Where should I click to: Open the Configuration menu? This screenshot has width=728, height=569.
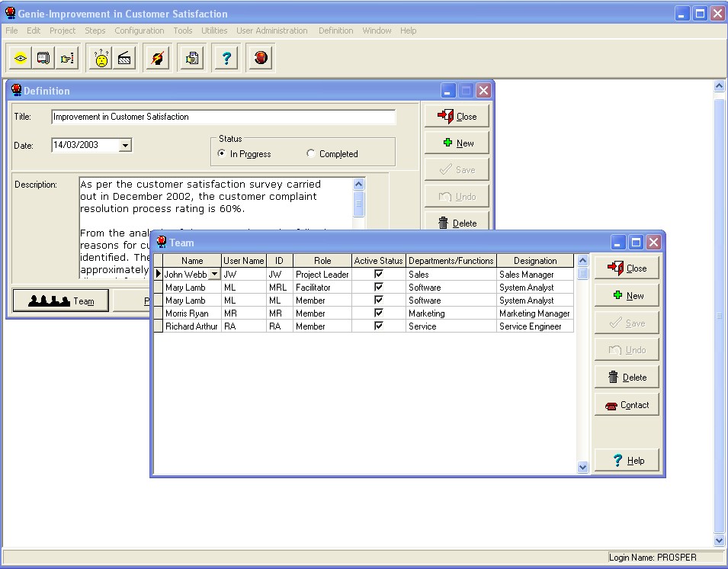point(140,31)
